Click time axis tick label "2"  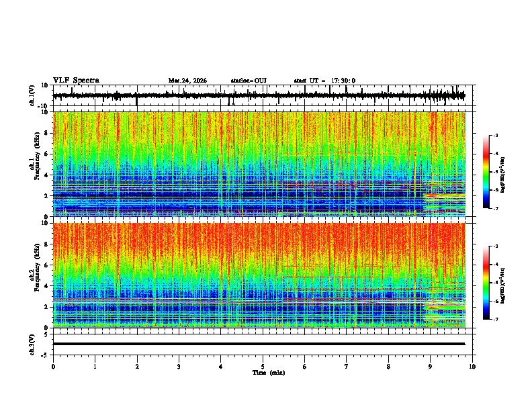pyautogui.click(x=137, y=367)
